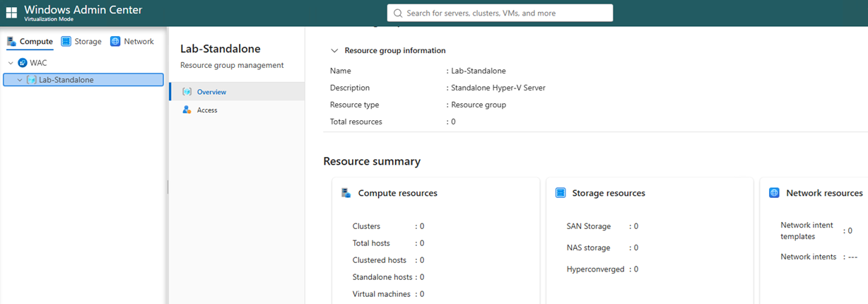
Task: Click the Network resources card title
Action: [x=824, y=193]
